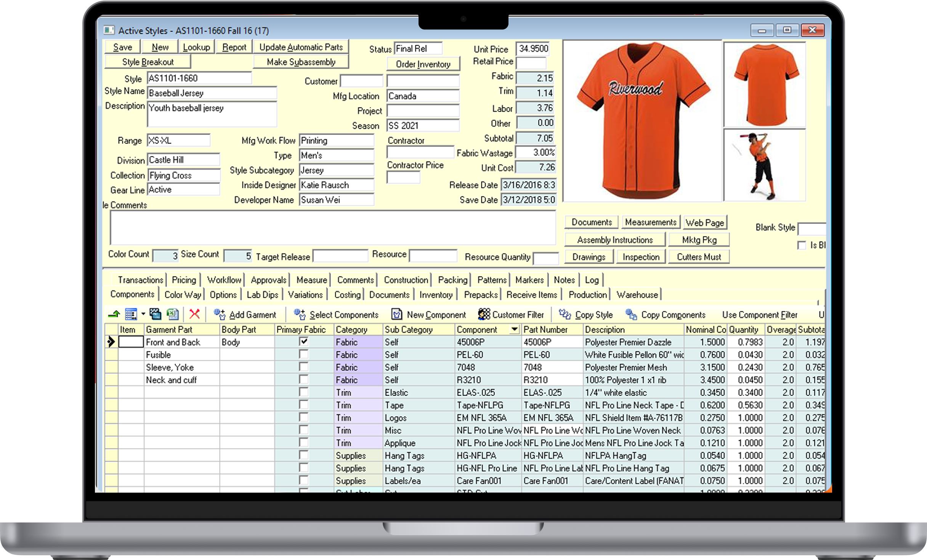Check Primary Fabric for Elastic trim row
Screen dimensions: 927x560
coord(303,392)
